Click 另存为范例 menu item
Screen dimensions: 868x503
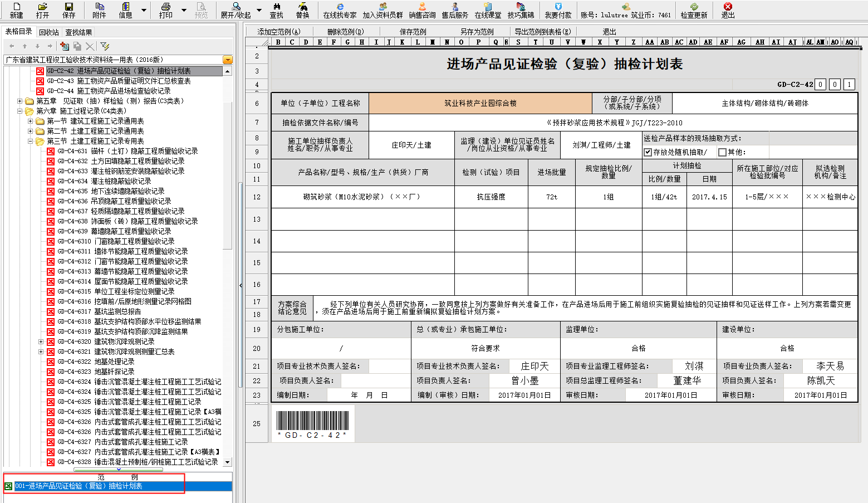coord(477,32)
